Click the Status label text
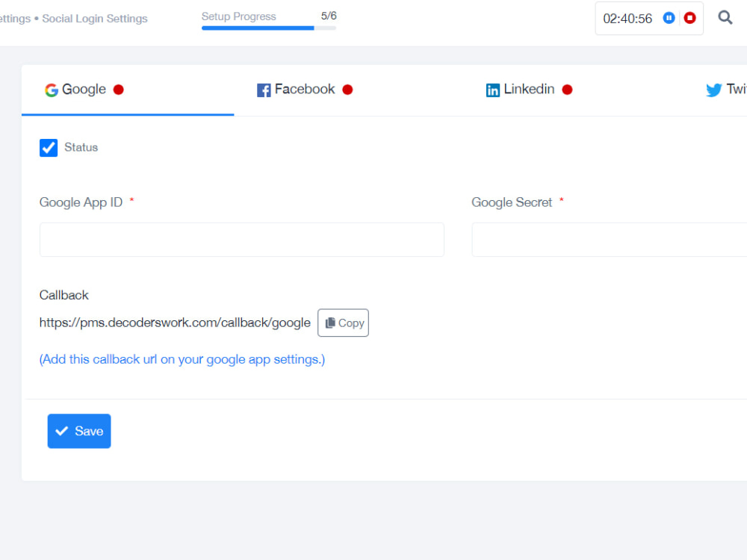Screen dimensions: 747x560 click(81, 148)
